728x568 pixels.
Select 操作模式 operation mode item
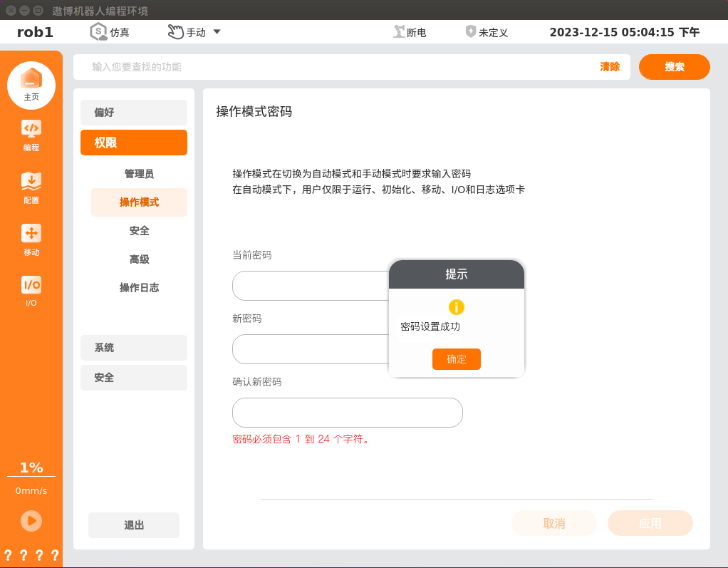(x=139, y=202)
